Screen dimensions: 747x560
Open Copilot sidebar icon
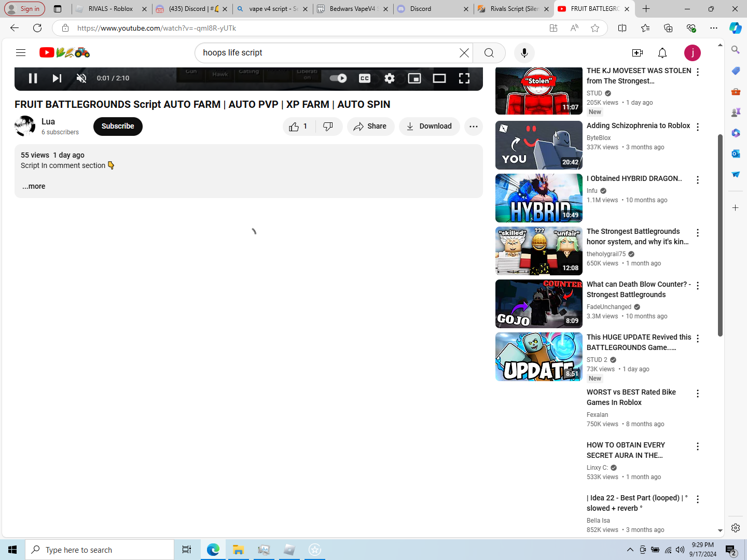click(736, 28)
